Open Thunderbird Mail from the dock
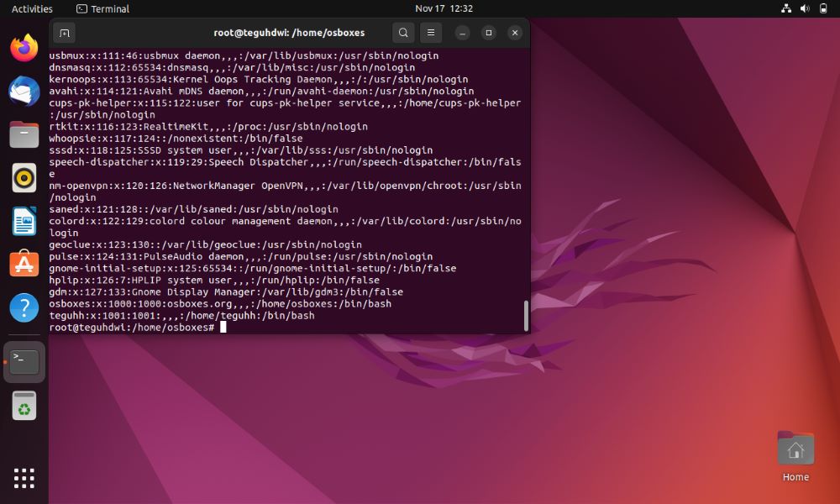Screen dimensions: 840x504 [x=24, y=91]
